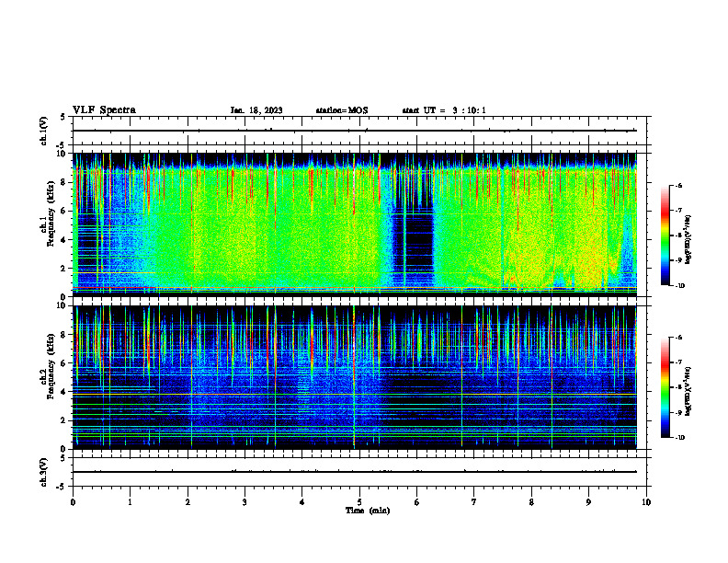Click the ch.2 spectrogram color scale bar
Image resolution: width=728 pixels, height=563 pixels.
click(665, 387)
